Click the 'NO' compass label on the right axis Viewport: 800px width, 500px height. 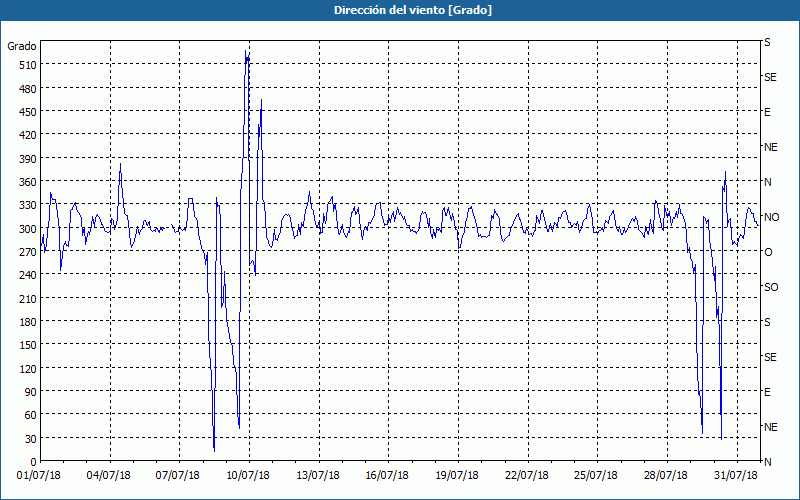pyautogui.click(x=771, y=217)
